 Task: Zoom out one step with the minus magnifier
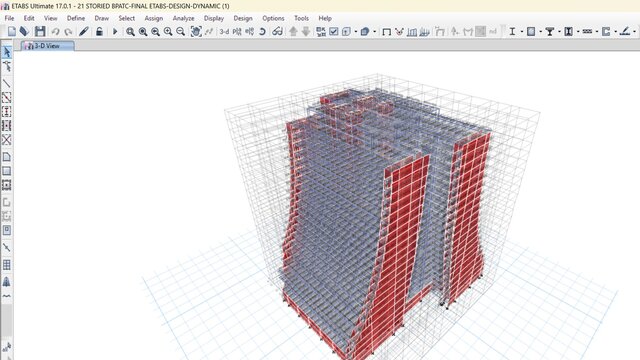pos(180,31)
